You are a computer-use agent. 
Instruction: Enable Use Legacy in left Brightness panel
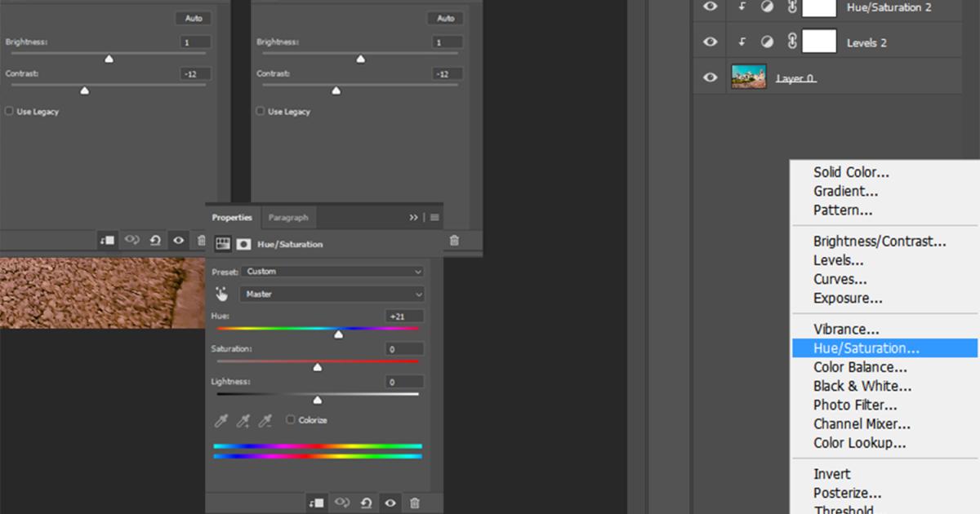9,111
